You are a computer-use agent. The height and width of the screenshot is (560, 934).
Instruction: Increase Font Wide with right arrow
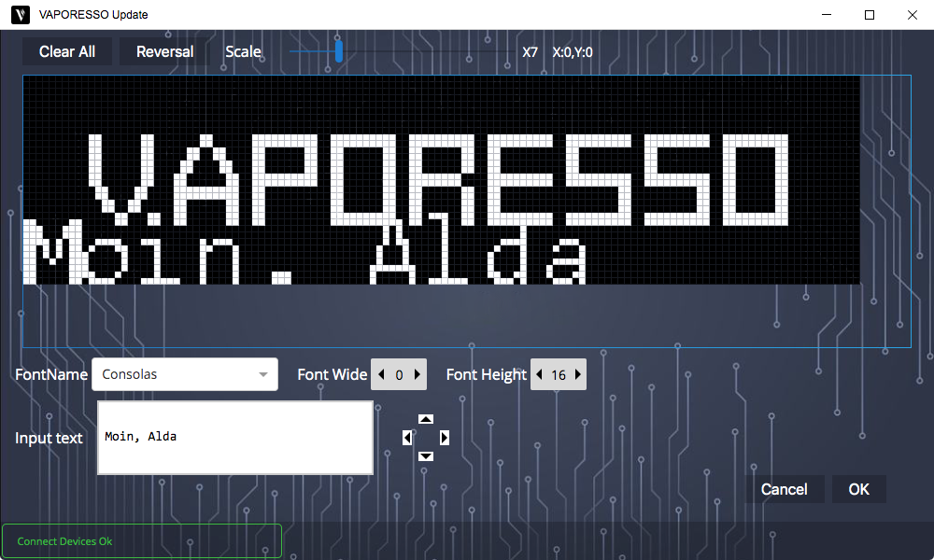pos(417,374)
